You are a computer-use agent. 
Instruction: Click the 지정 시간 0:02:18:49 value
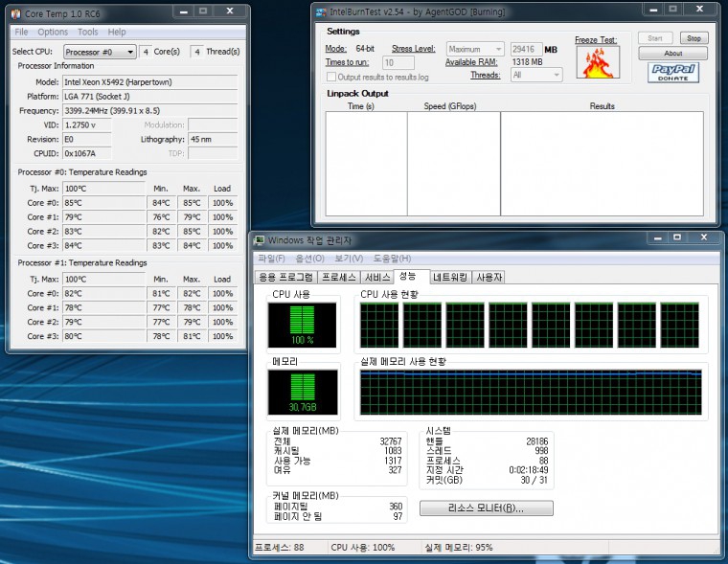[529, 470]
